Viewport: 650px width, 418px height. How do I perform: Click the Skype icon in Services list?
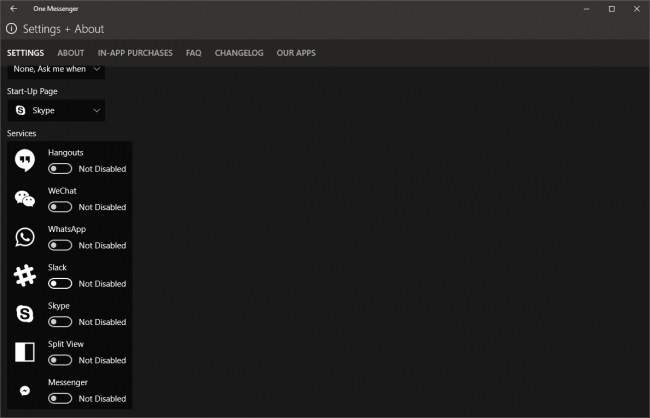(x=25, y=314)
